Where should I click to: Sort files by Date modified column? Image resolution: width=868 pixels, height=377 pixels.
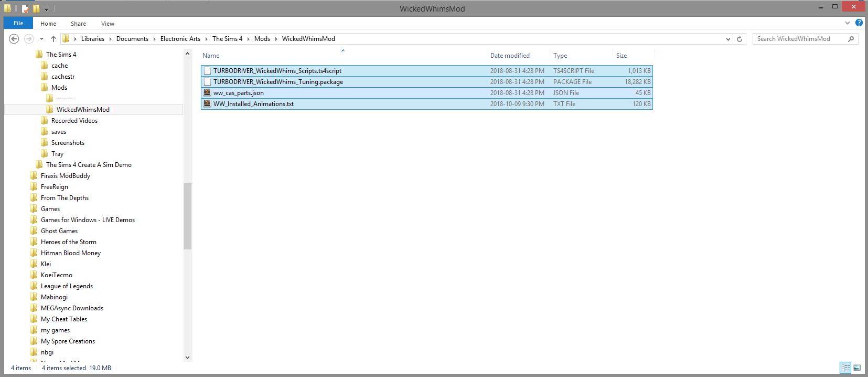pyautogui.click(x=510, y=56)
